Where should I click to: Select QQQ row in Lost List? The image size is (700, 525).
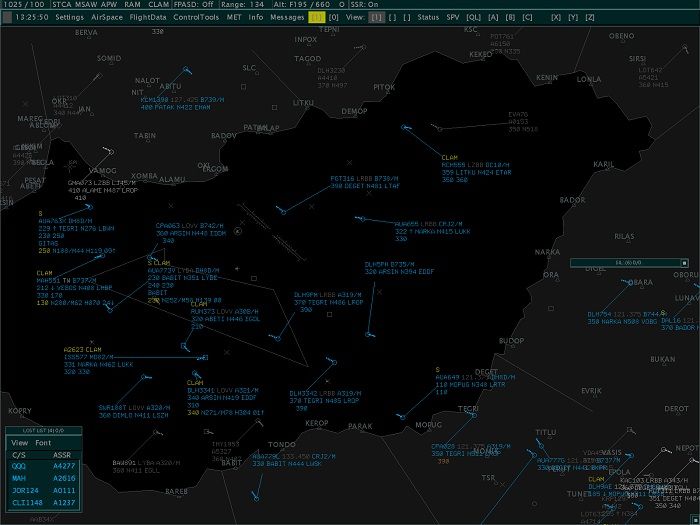pos(44,466)
